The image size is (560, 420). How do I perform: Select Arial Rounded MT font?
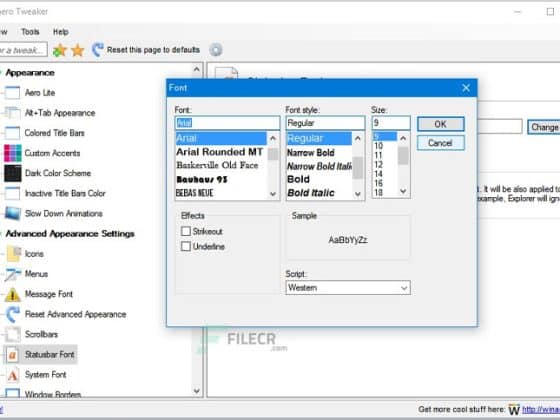(220, 152)
